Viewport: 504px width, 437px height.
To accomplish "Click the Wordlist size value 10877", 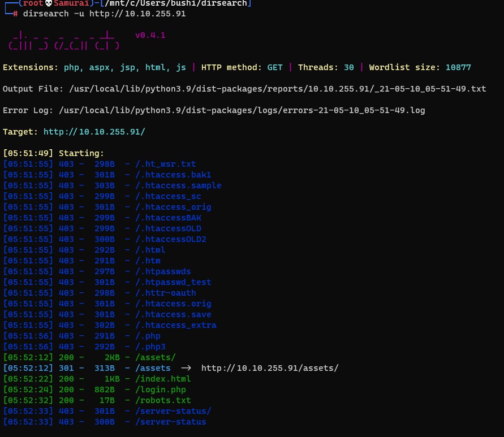I will (x=458, y=67).
